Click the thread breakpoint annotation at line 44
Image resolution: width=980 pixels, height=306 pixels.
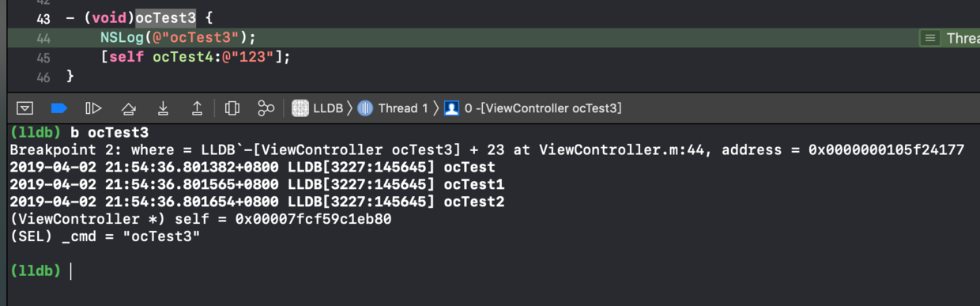pos(949,38)
